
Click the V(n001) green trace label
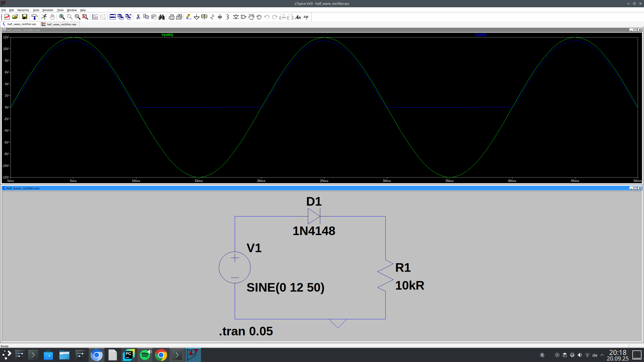point(167,35)
